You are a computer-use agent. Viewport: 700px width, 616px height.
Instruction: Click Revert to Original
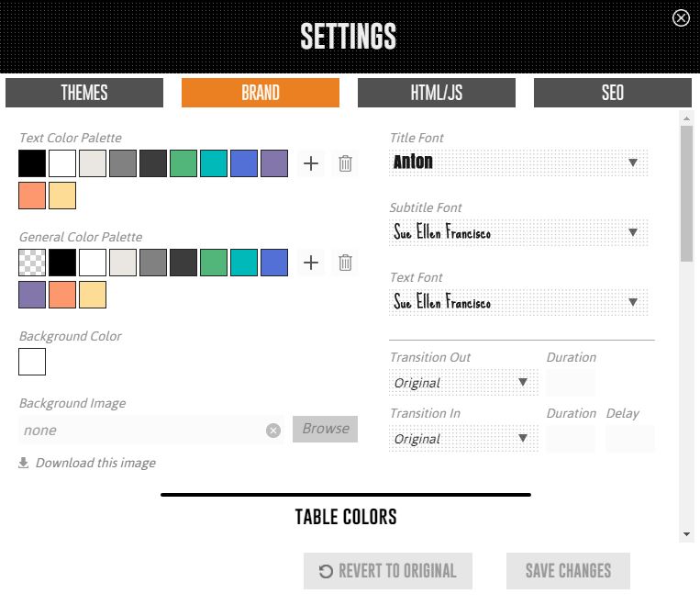click(388, 571)
